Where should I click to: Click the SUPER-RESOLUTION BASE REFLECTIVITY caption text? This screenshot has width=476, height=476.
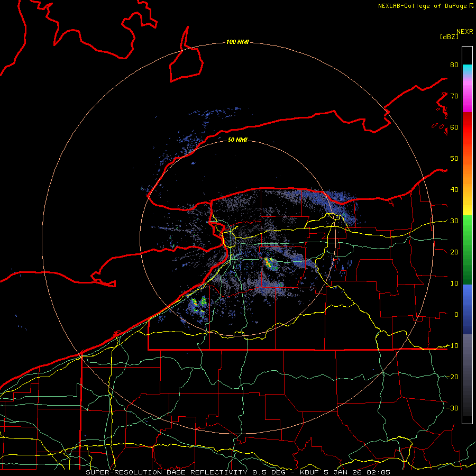click(167, 472)
